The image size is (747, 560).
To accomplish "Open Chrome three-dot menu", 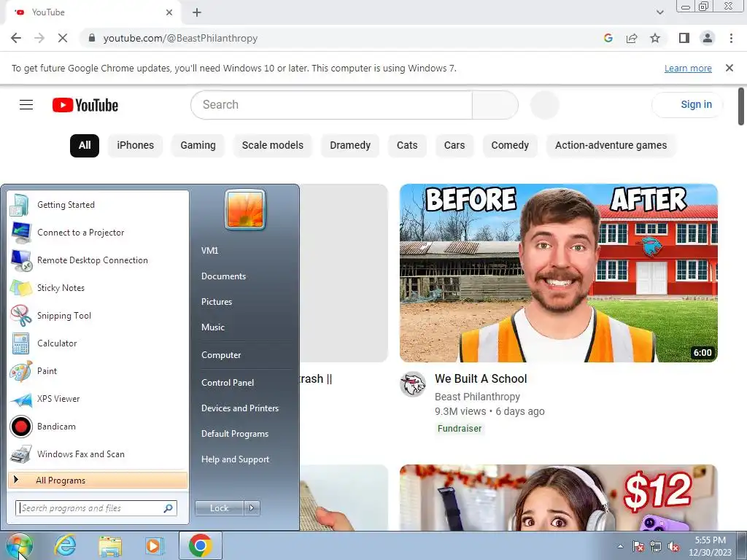I will click(x=731, y=38).
